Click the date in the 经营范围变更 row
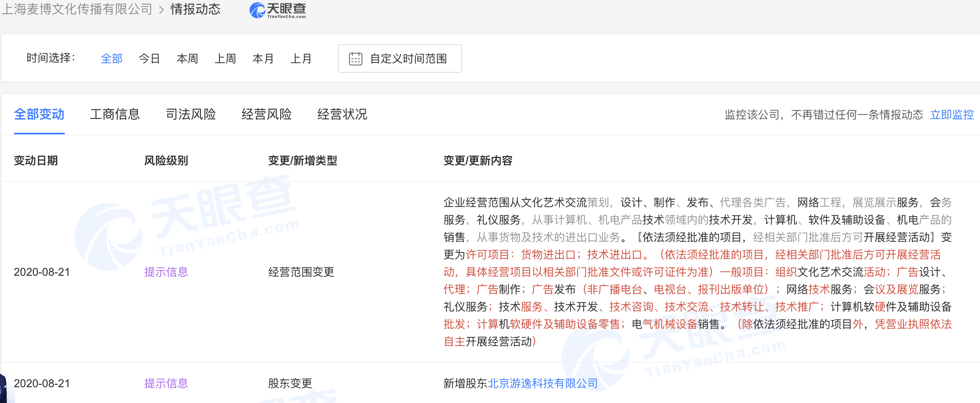The width and height of the screenshot is (980, 403). (x=42, y=272)
